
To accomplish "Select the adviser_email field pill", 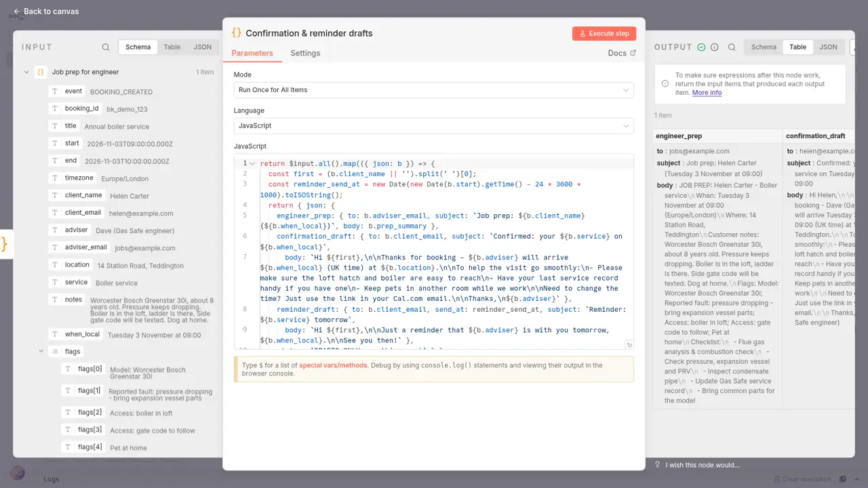I will 79,247.
